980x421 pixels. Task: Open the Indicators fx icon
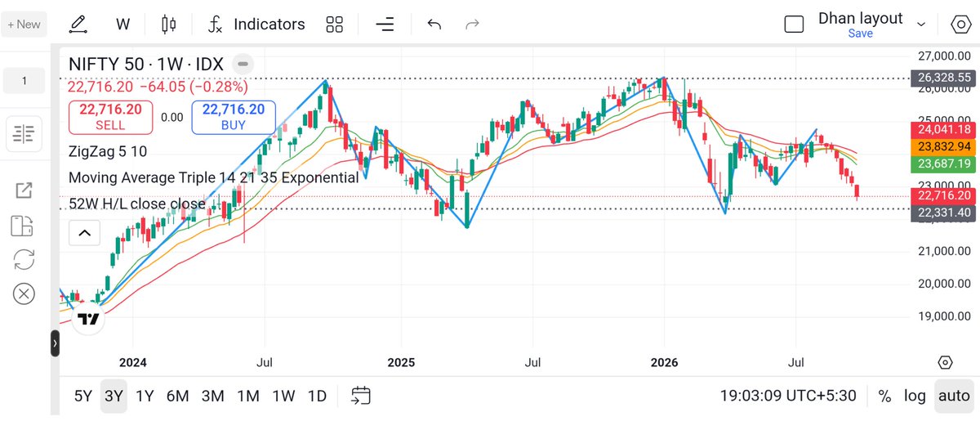pyautogui.click(x=216, y=25)
